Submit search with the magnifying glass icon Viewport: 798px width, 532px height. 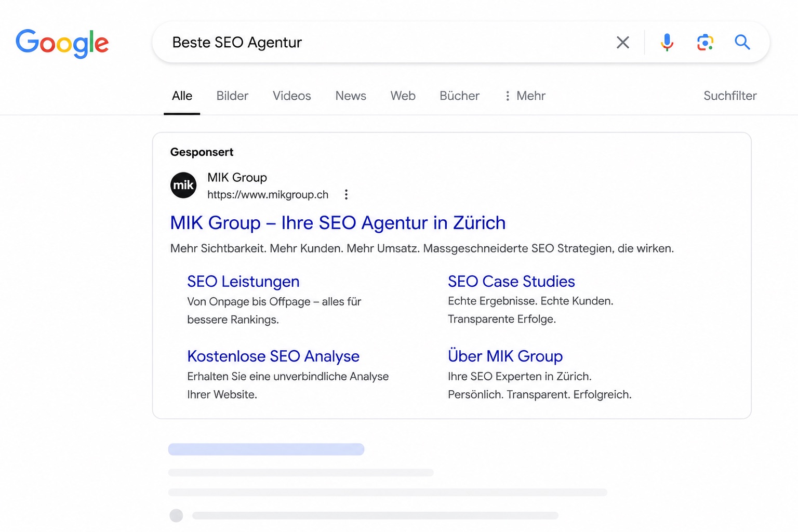742,42
